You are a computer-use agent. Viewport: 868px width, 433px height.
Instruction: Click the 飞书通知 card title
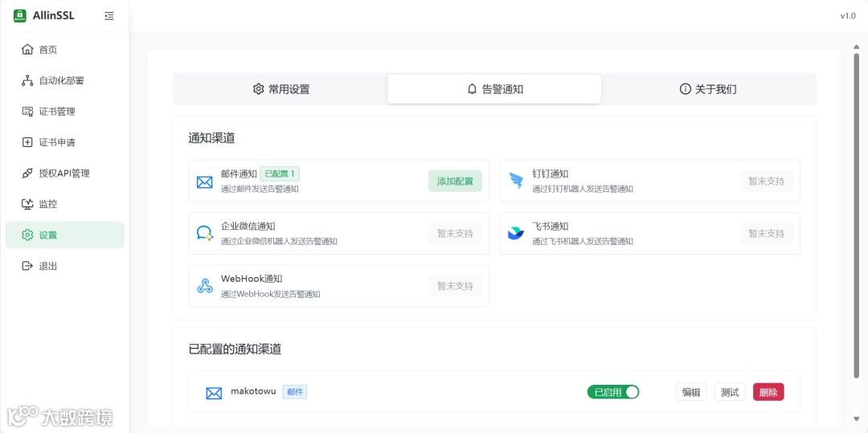551,227
